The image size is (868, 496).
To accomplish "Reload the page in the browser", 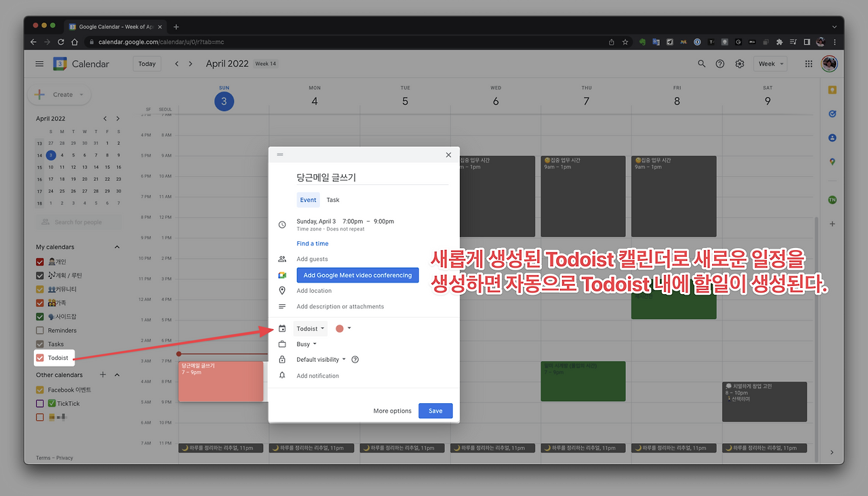I will click(x=61, y=42).
